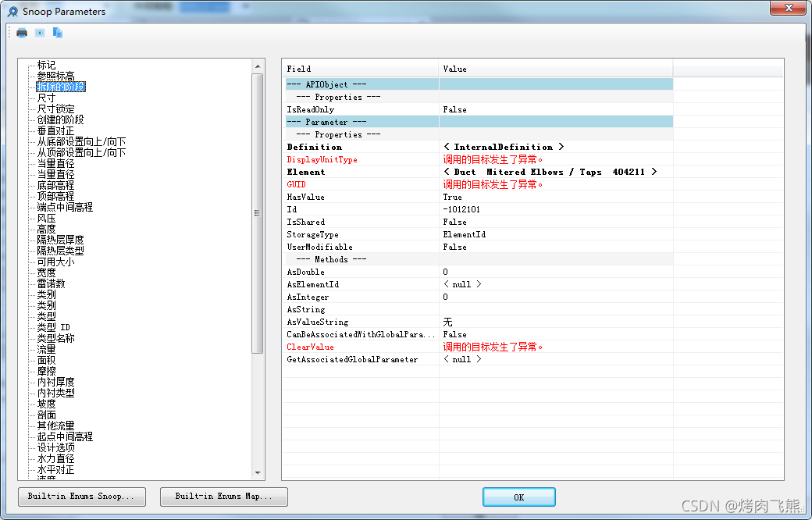Select the 摩擦 tree item
This screenshot has height=520, width=812.
[x=46, y=371]
